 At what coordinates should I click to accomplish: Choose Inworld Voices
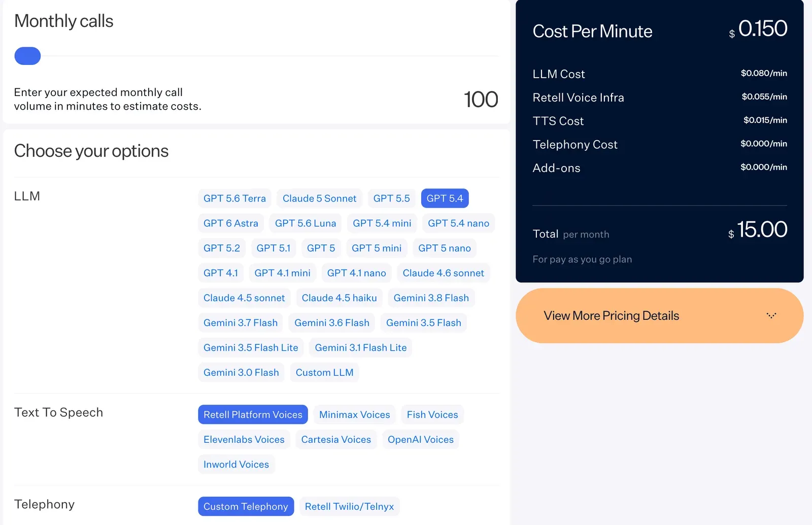[236, 465]
